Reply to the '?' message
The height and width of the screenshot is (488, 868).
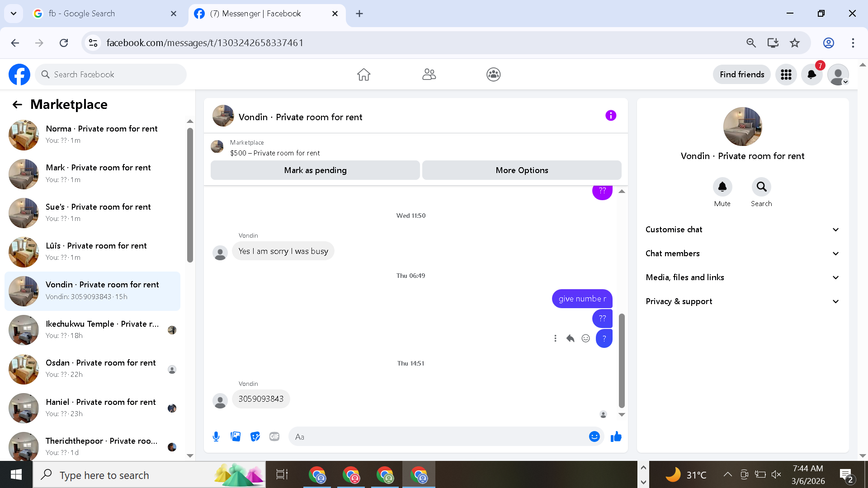[x=570, y=338]
